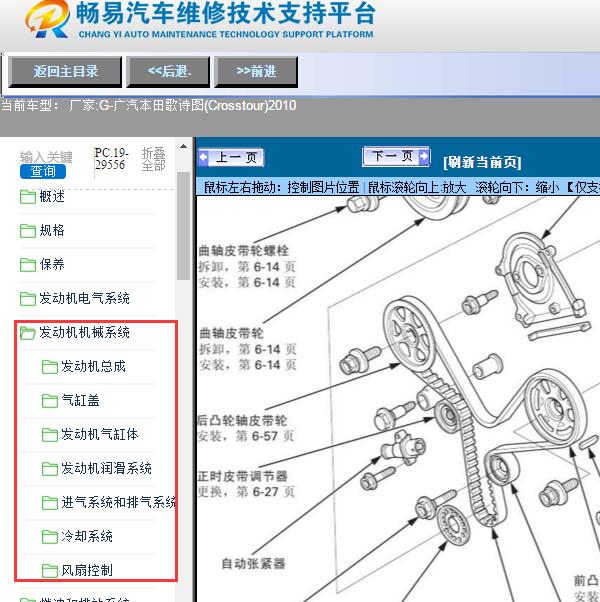Click the 返回主目录 button
The width and height of the screenshot is (600, 602).
tap(65, 71)
